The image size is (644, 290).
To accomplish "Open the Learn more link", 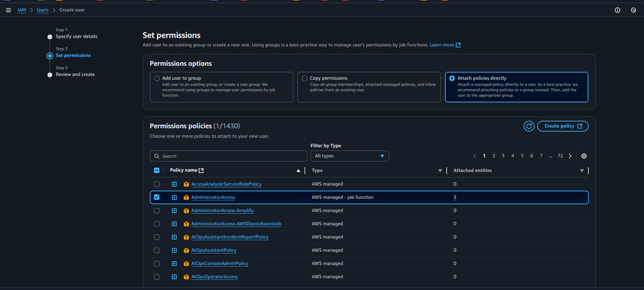I will coord(445,45).
